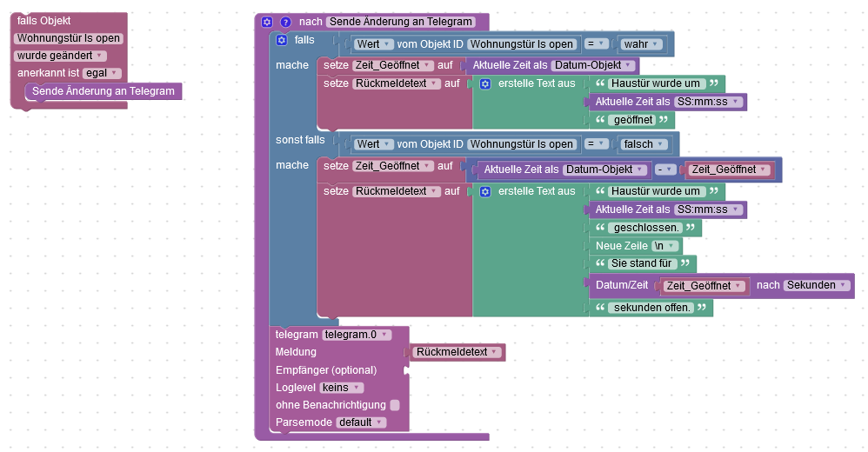
Task: Open the 'SS:mm:ss' dropdown above the 'geöffnet' text
Action: tap(709, 102)
